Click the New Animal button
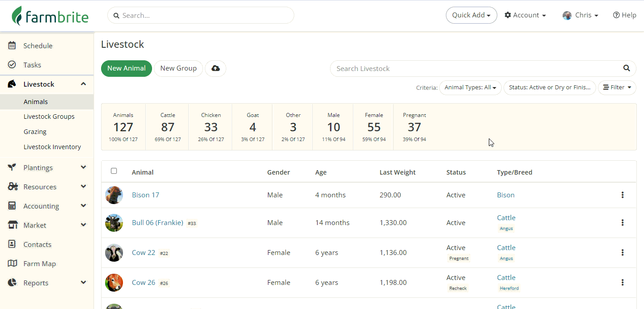The height and width of the screenshot is (309, 644). click(x=127, y=68)
